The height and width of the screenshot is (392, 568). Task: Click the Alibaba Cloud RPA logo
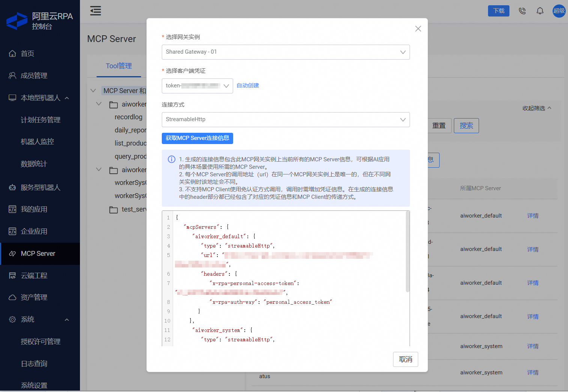click(x=17, y=21)
